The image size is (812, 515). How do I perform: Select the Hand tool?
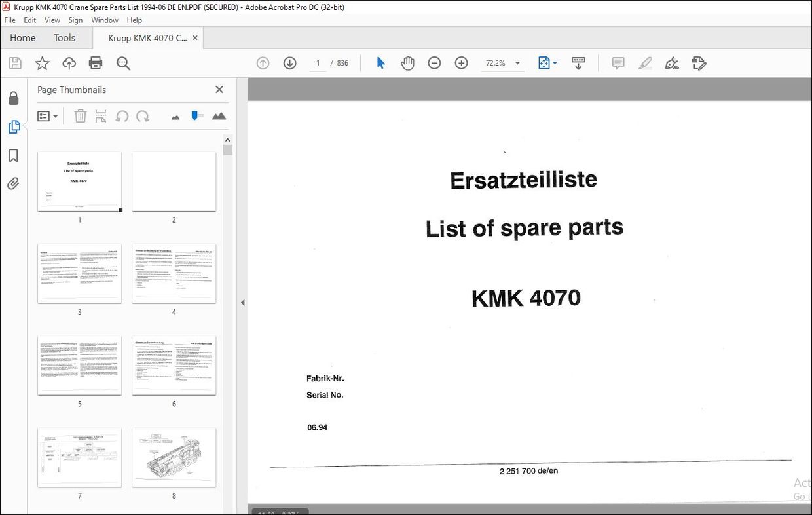pyautogui.click(x=407, y=62)
